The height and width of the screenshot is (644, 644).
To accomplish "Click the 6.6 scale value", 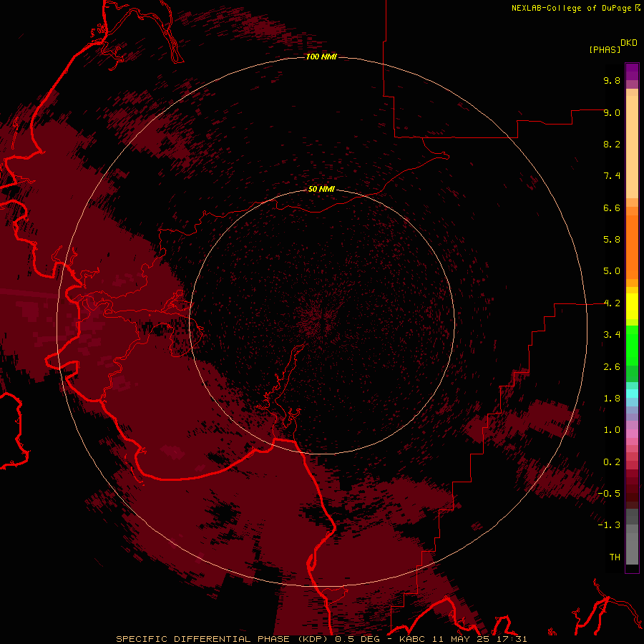I will click(612, 208).
